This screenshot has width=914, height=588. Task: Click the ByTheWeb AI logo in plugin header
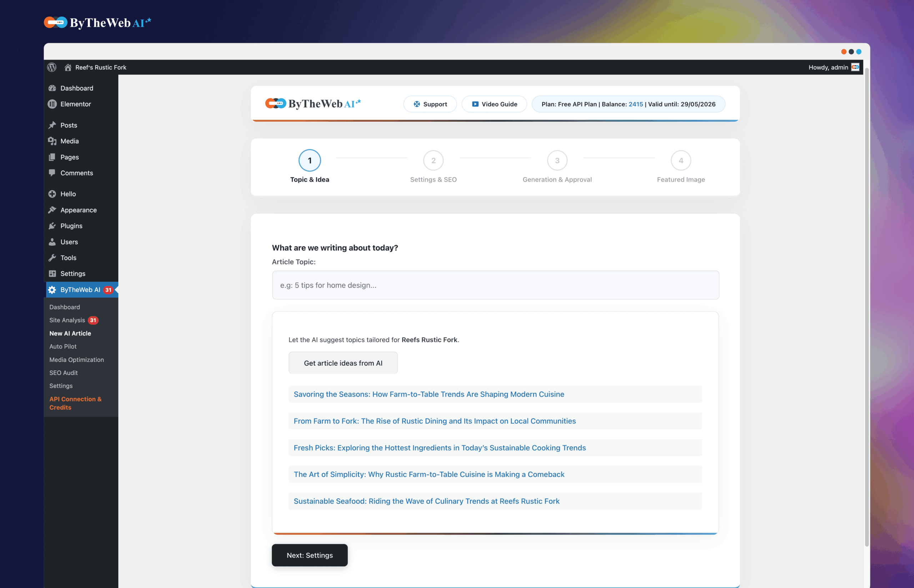pos(313,104)
